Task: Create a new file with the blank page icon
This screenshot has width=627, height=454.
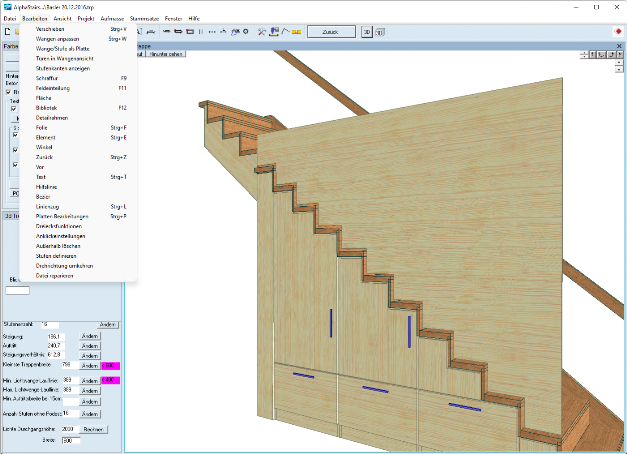Action: pos(7,31)
